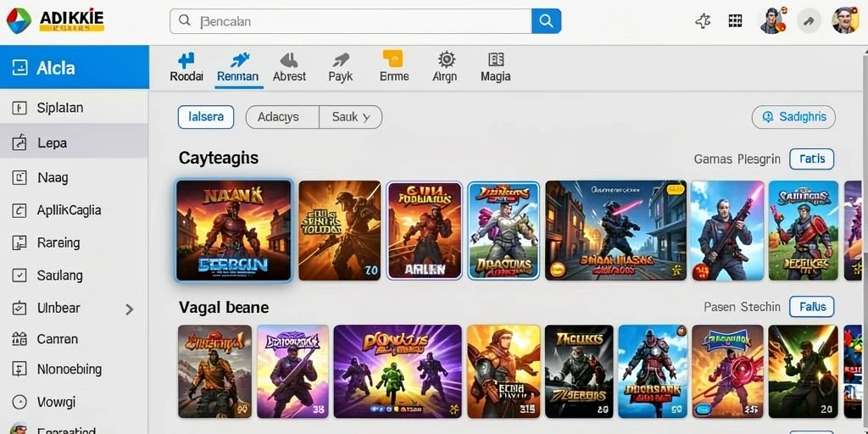Open the purple three-characters game in Vagal beane

click(397, 371)
